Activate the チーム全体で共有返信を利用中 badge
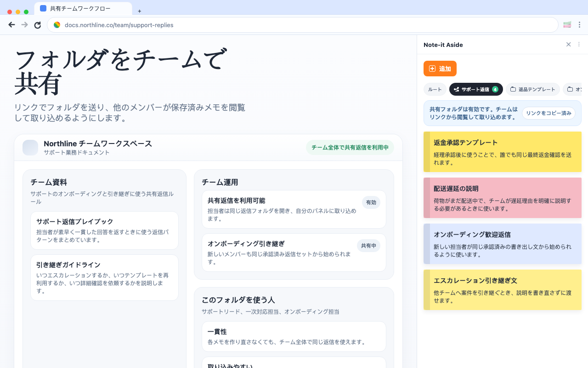The width and height of the screenshot is (588, 368). coord(350,148)
